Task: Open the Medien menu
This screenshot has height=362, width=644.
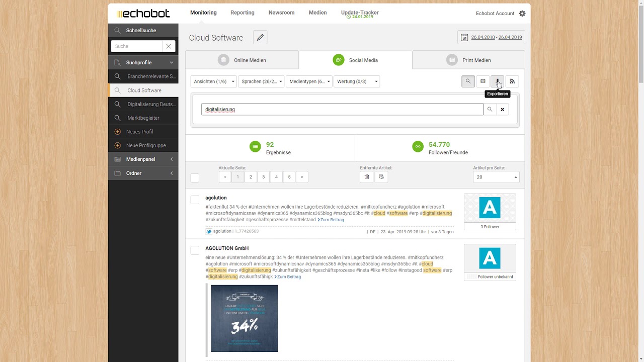Action: tap(317, 13)
